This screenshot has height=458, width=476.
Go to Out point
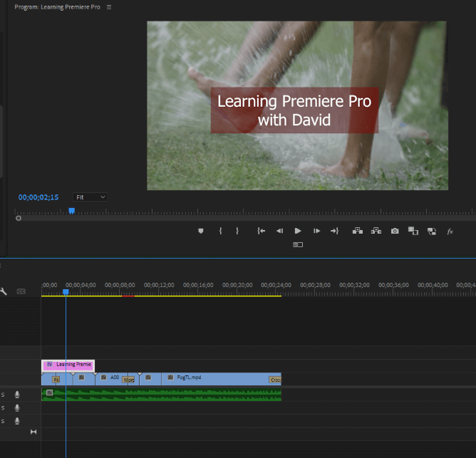point(334,231)
